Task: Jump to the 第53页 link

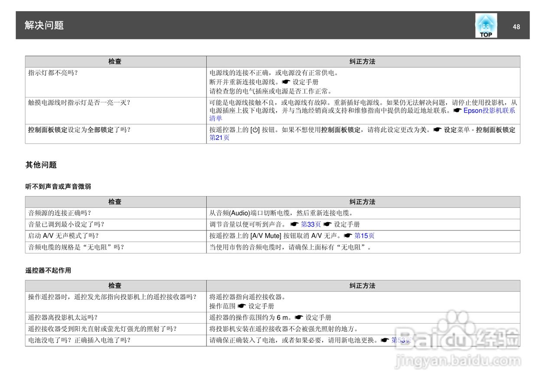Action: [402, 340]
